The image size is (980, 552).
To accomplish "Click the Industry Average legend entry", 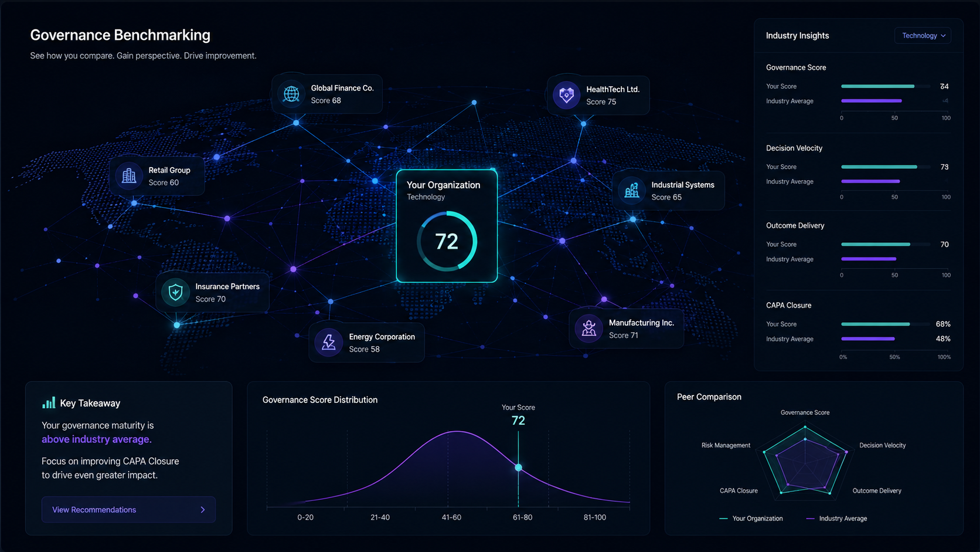I will (x=836, y=519).
